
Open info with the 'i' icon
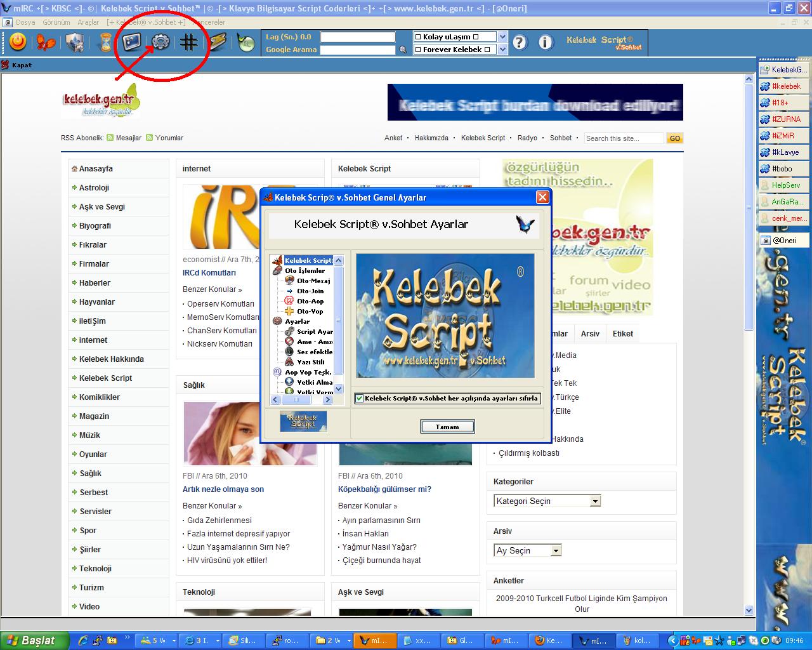tap(546, 43)
